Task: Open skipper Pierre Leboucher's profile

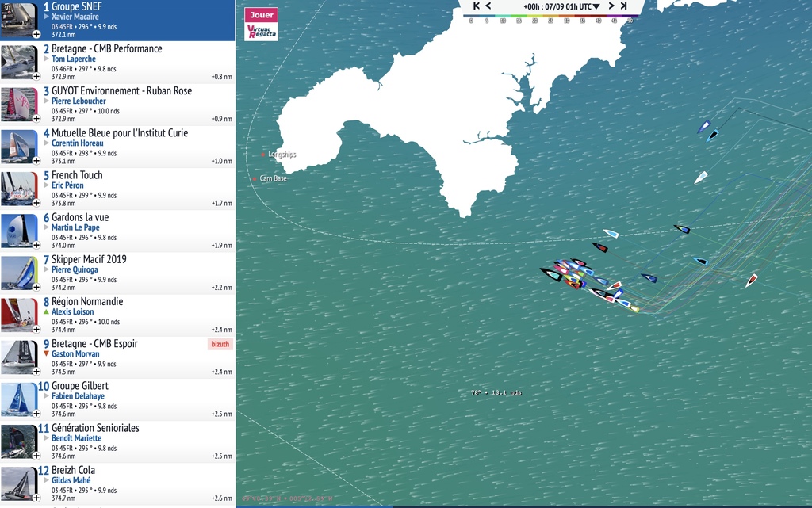Action: 79,101
